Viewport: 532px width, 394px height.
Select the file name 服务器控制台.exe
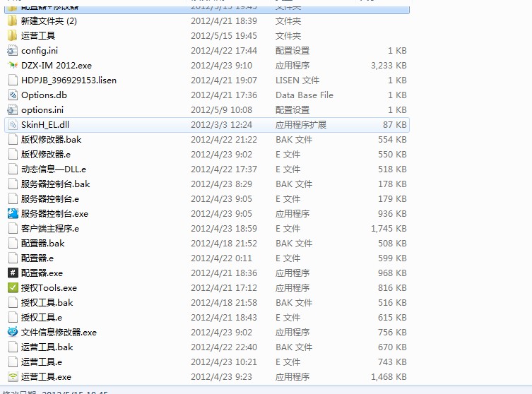pos(54,214)
